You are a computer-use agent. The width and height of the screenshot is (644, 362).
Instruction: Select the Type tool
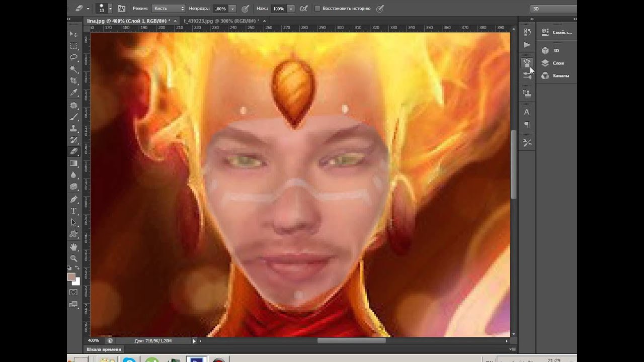pyautogui.click(x=73, y=211)
